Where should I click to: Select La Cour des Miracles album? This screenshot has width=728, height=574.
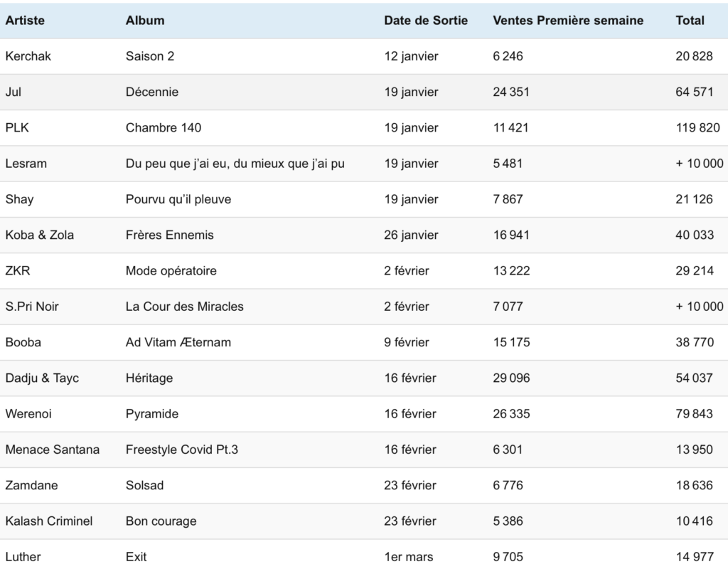point(184,307)
